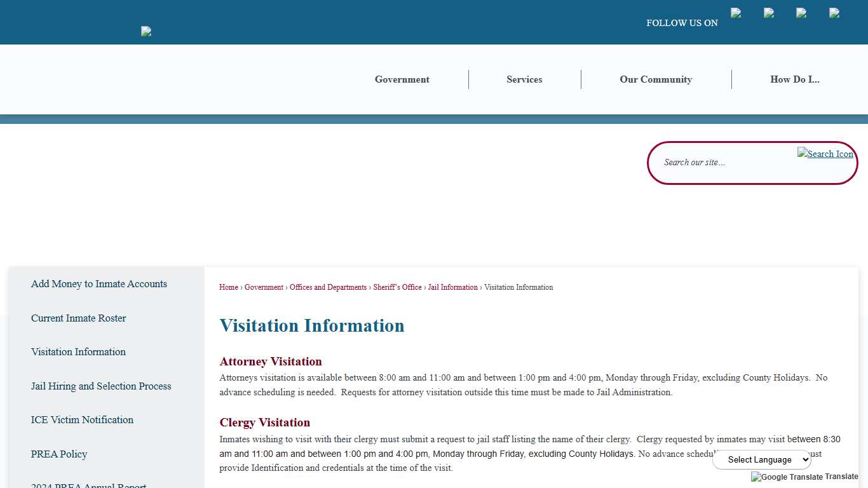Open the Select Language dropdown
This screenshot has width=868, height=488.
click(762, 459)
